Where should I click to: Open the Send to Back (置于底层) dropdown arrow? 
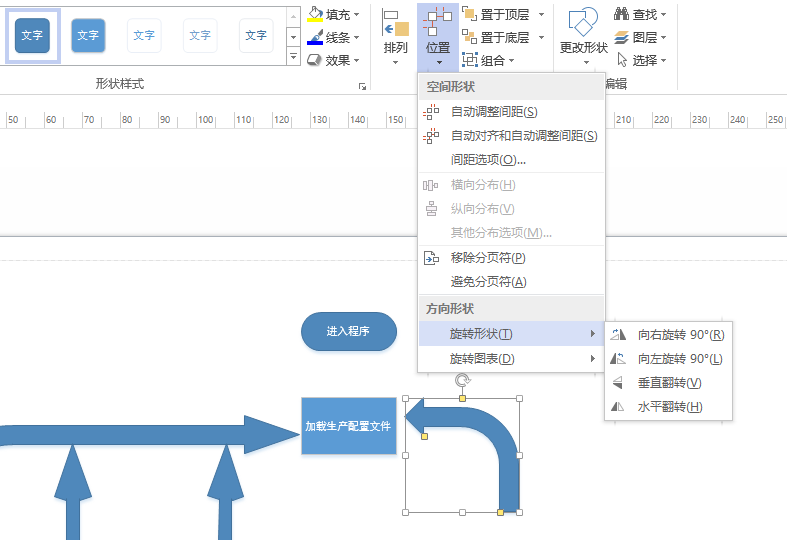click(541, 38)
